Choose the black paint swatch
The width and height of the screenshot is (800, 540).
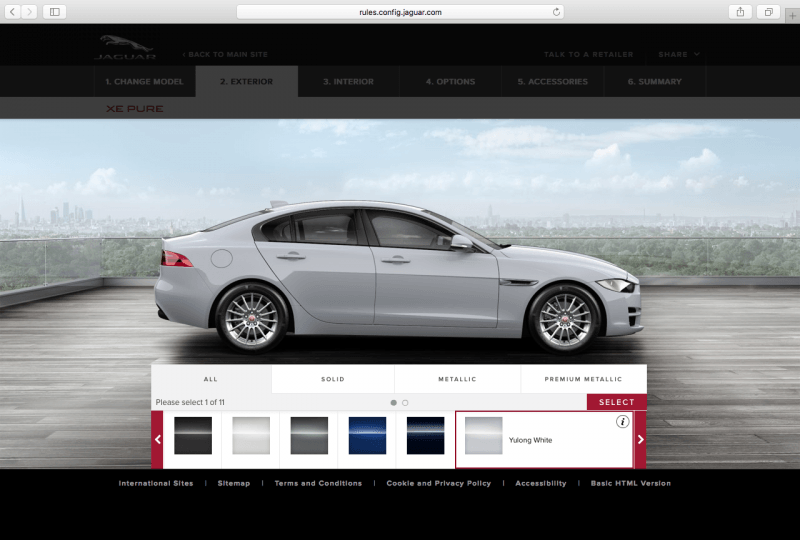click(193, 435)
